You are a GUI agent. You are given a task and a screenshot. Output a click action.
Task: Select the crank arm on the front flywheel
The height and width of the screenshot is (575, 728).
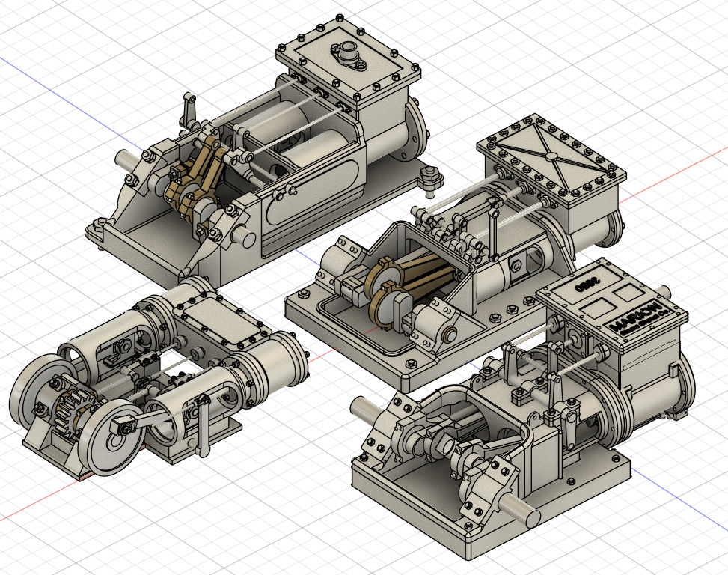coord(139,422)
